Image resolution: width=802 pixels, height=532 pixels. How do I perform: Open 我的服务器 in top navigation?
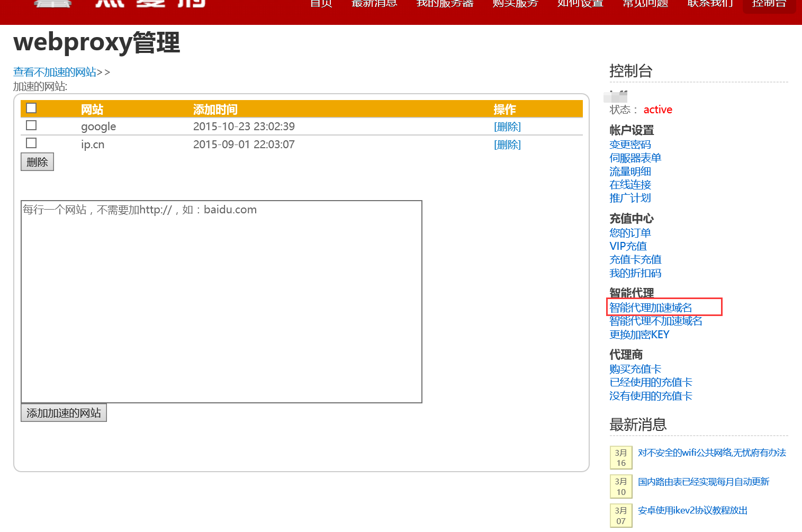pos(445,4)
